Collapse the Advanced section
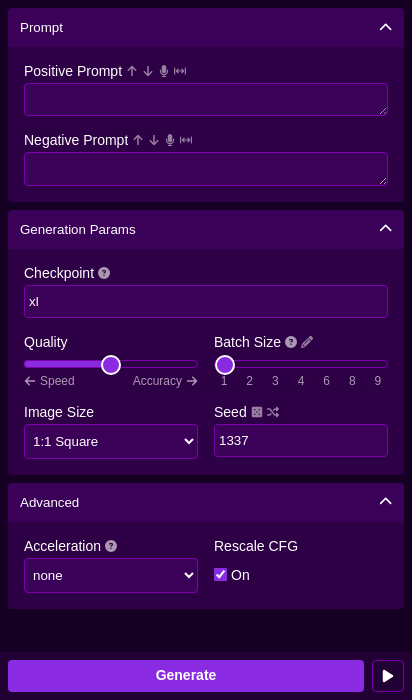This screenshot has height=700, width=412. (385, 501)
